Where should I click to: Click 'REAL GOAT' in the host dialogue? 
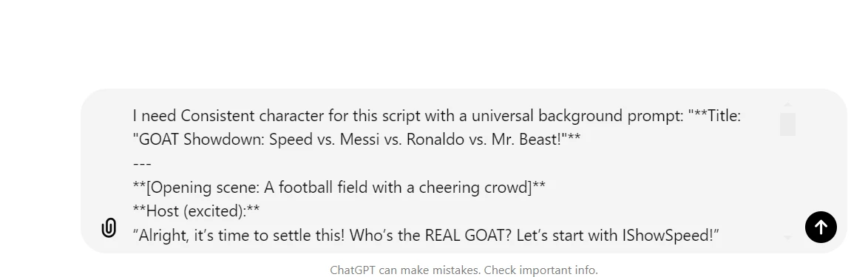(x=468, y=236)
